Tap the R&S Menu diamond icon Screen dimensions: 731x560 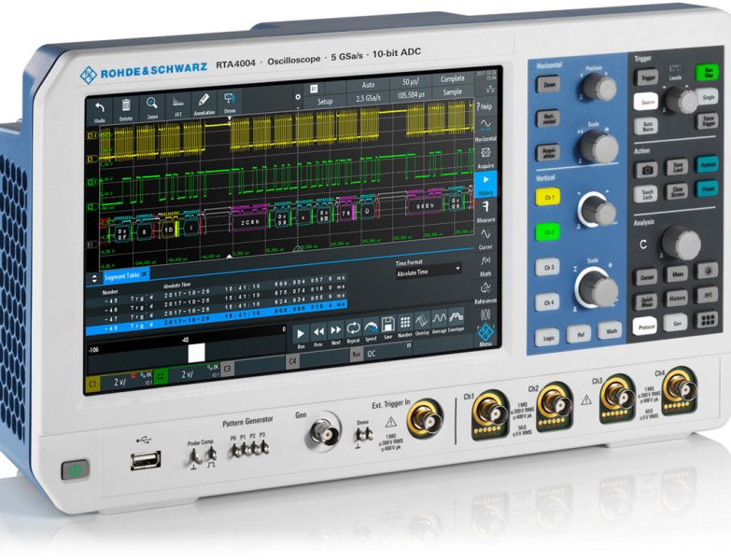(485, 333)
